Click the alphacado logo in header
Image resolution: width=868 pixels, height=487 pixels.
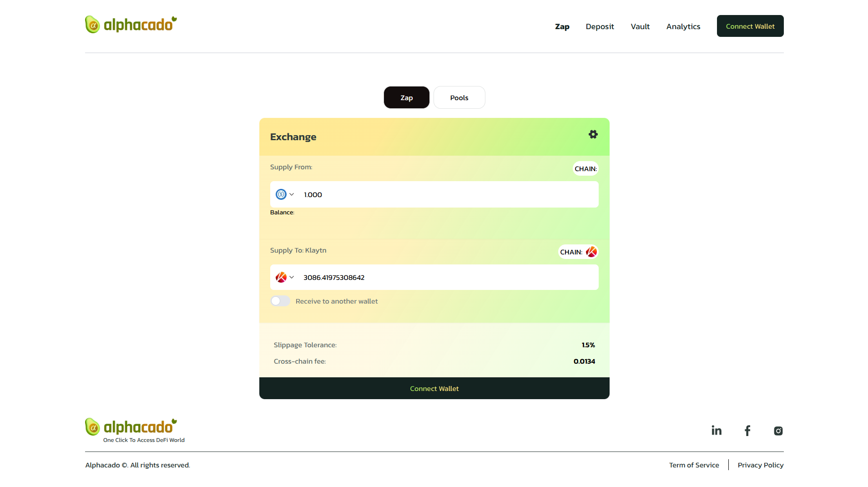[x=131, y=25]
